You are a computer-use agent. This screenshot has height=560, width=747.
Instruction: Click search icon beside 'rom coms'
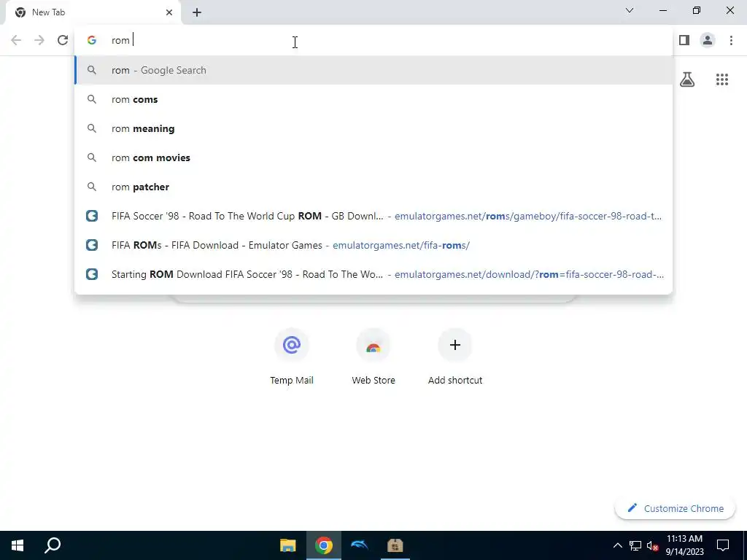(92, 99)
